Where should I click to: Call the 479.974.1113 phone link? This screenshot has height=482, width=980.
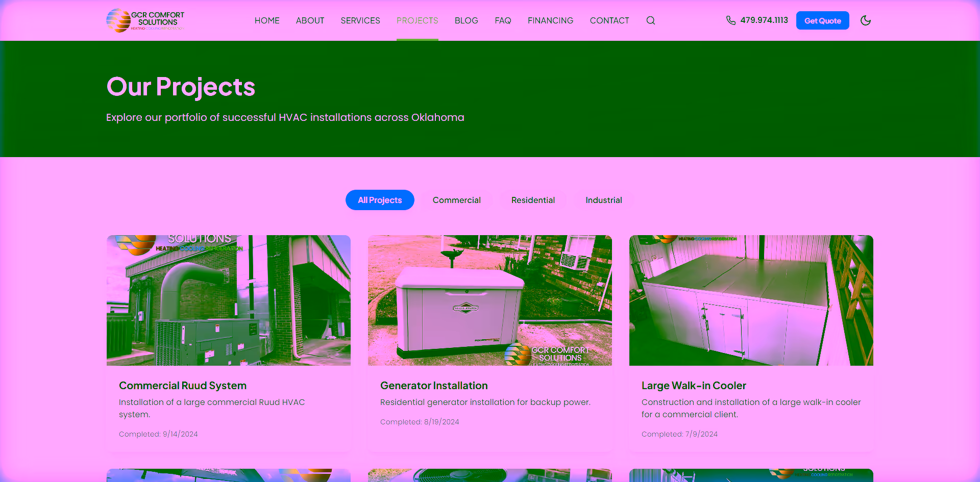click(764, 20)
